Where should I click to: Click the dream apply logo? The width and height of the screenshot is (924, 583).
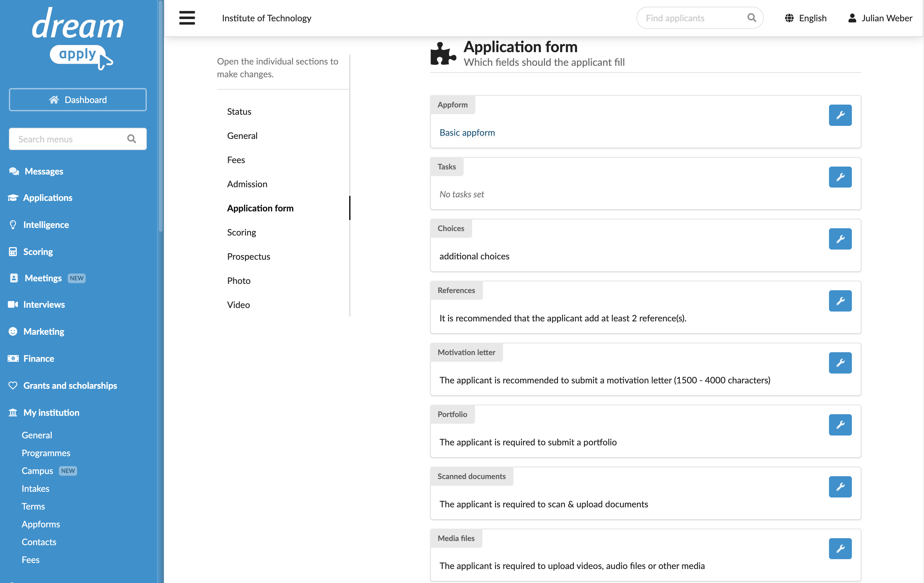(x=78, y=38)
